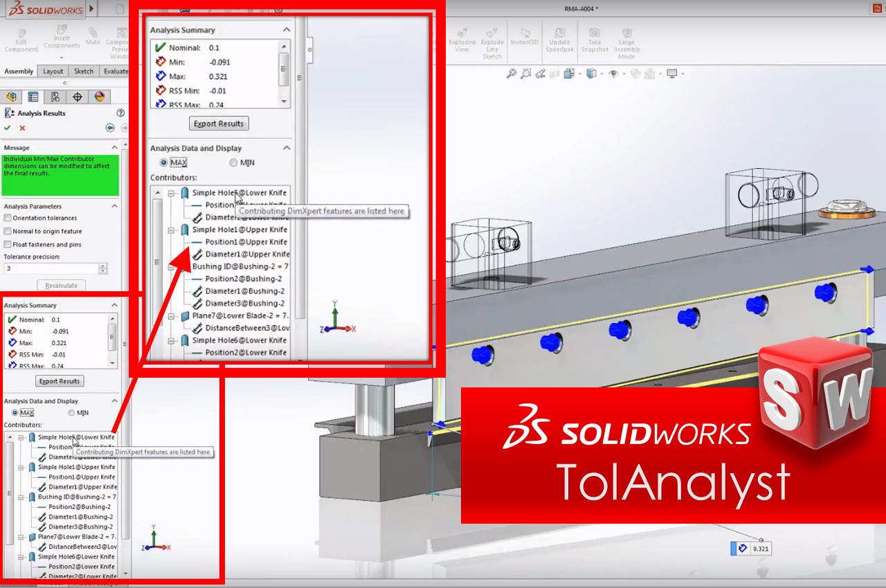The image size is (886, 588).
Task: Switch to the Sketch tab
Action: coord(84,71)
